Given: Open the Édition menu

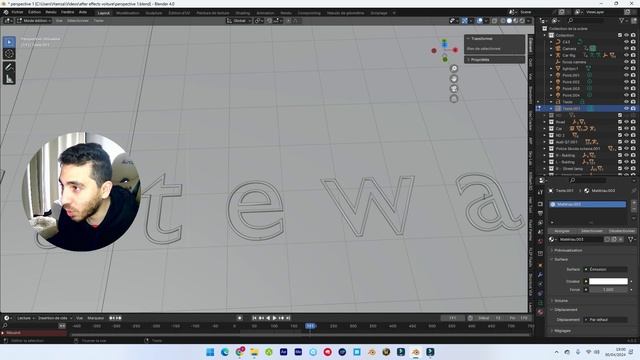Looking at the screenshot, I should point(34,12).
